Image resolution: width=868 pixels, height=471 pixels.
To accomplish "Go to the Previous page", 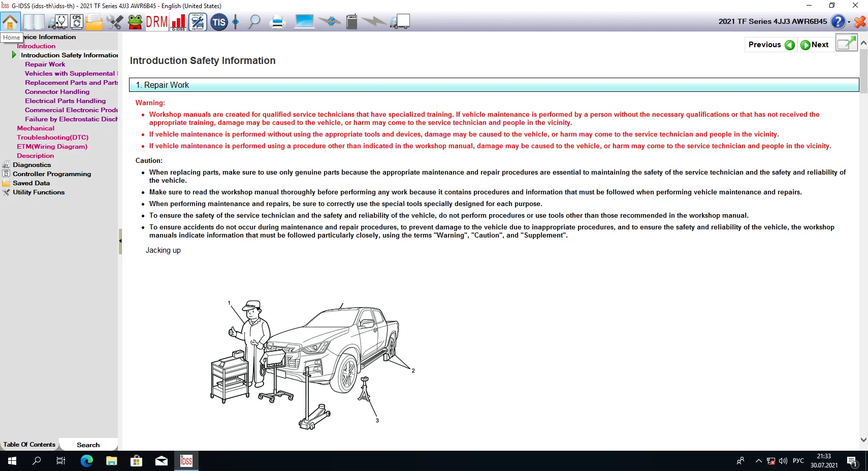I will point(771,45).
